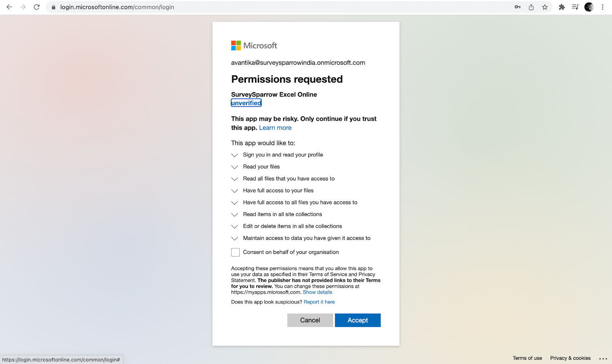Tick Consent on behalf of your organisation
612x364 pixels.
point(236,252)
